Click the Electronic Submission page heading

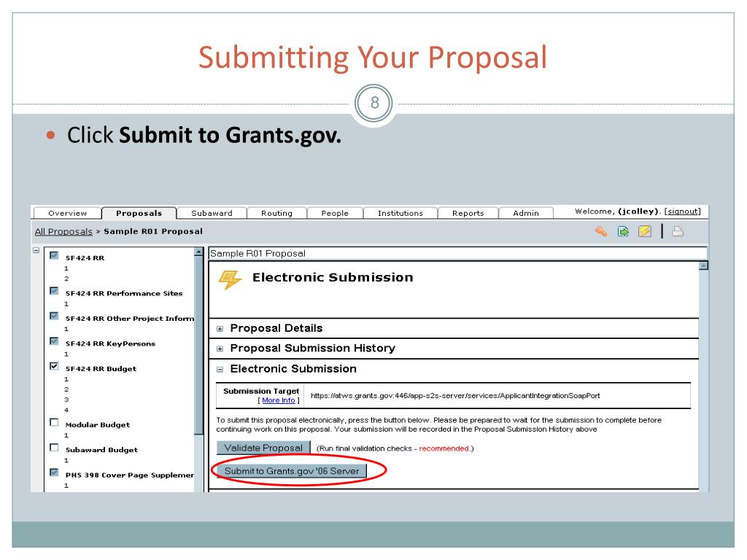point(333,278)
